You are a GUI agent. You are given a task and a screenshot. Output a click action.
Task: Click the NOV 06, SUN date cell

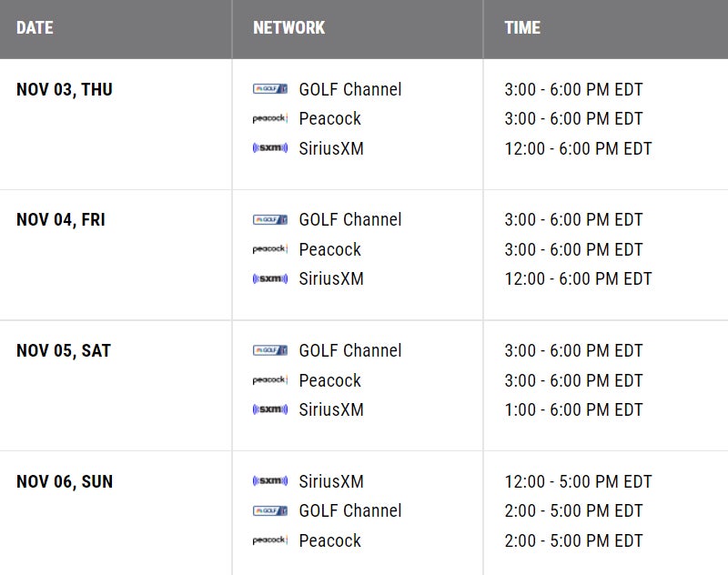tap(65, 481)
